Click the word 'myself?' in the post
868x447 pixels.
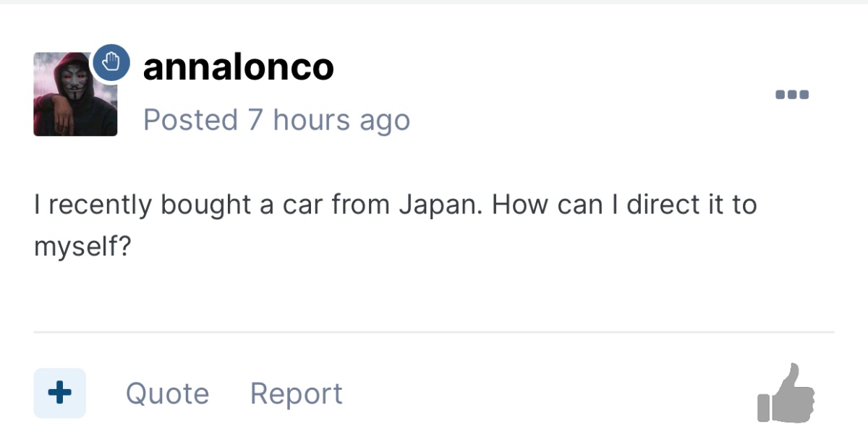82,247
